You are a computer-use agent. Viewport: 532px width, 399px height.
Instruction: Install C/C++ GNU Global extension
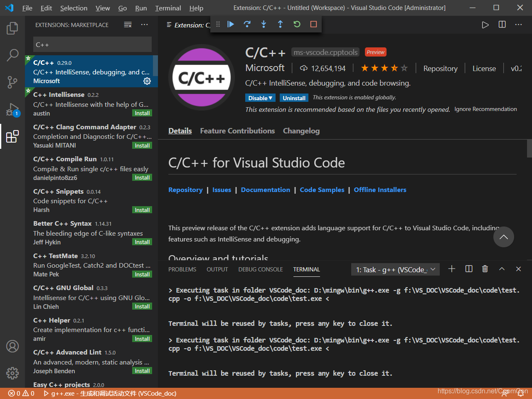[x=142, y=306]
